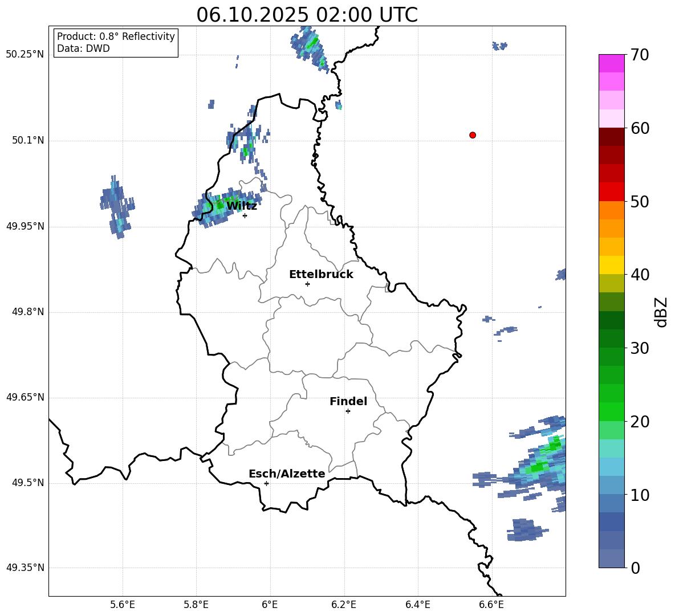Click the 70 tick on colorbar

tap(640, 55)
